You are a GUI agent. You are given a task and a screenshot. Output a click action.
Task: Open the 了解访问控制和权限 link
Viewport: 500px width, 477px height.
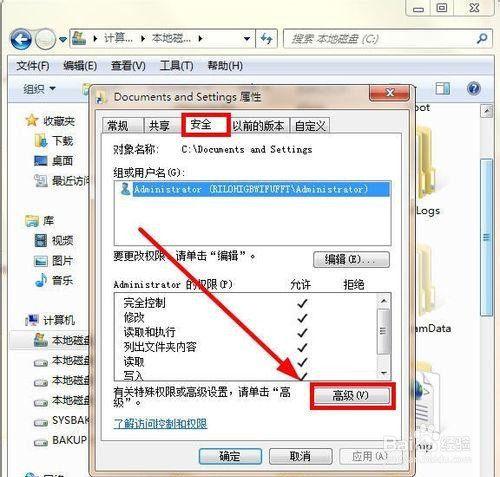[x=160, y=423]
